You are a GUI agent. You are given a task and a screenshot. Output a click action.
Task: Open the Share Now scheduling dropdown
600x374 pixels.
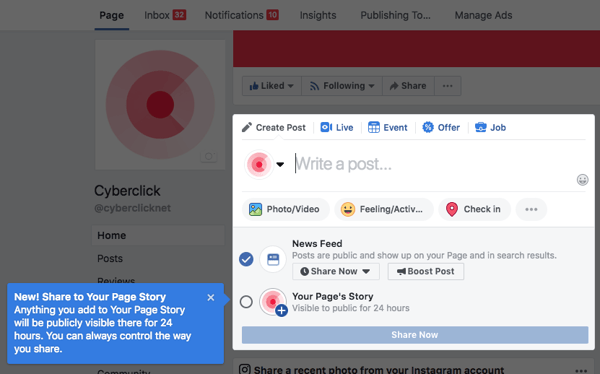pos(336,271)
